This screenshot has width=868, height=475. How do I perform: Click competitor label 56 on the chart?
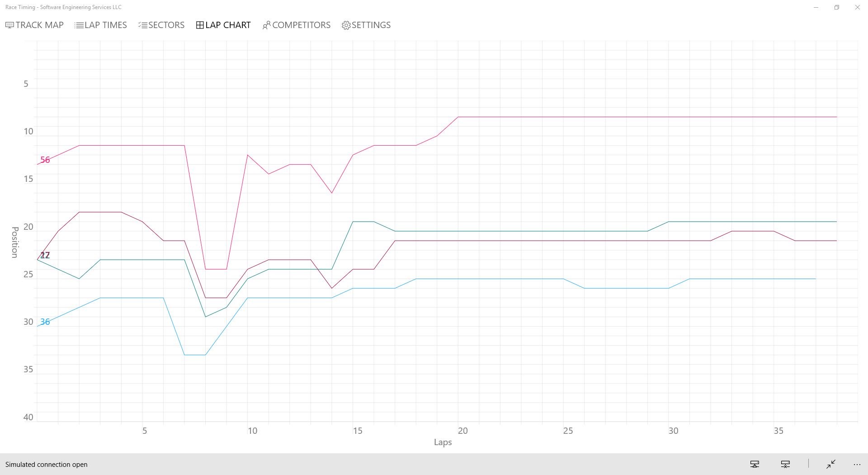click(x=45, y=160)
